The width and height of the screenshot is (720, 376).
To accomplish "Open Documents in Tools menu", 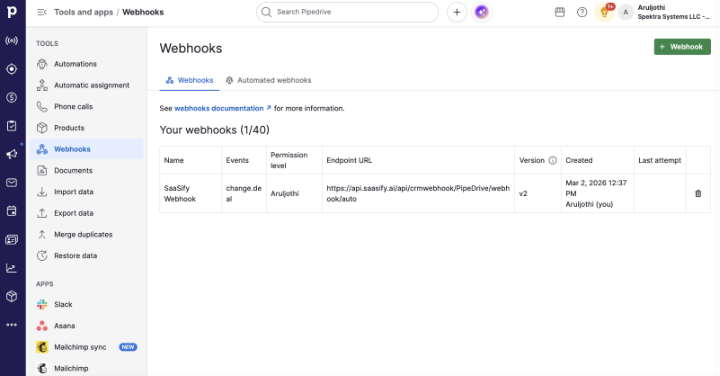I will click(87, 170).
